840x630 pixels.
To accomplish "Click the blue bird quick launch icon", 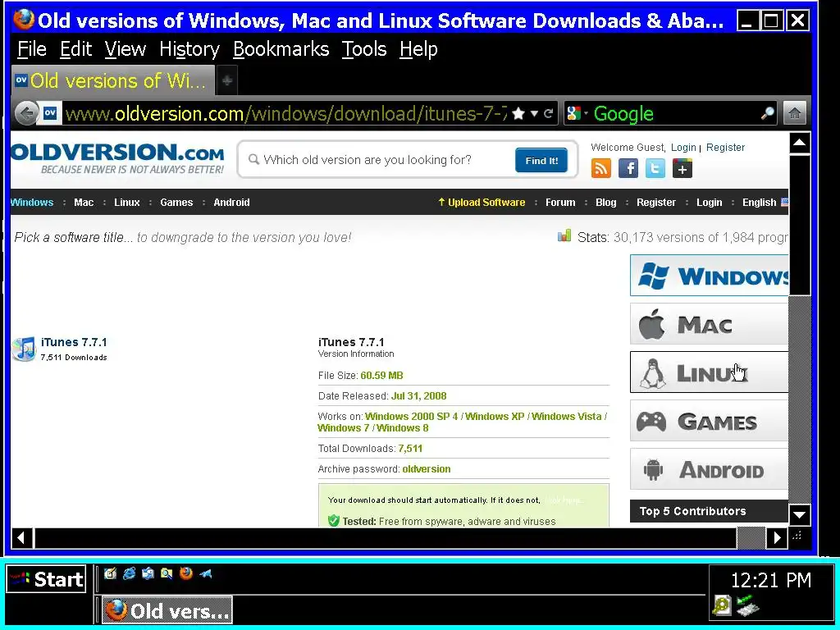I will [x=206, y=573].
